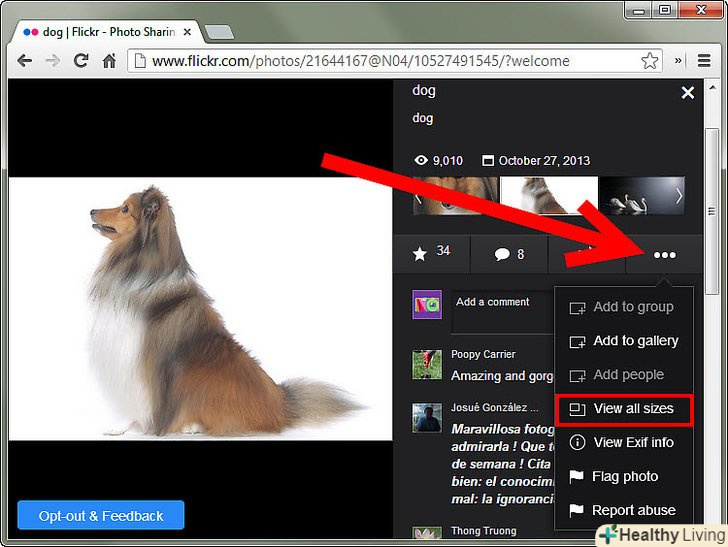Show next thumbnails with right chevron
This screenshot has height=547, width=728.
[679, 196]
